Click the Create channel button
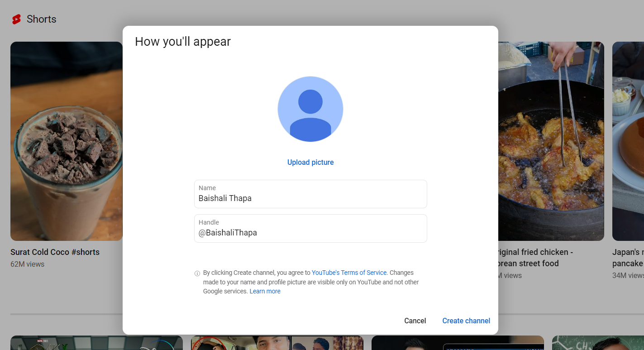Image resolution: width=644 pixels, height=350 pixels. (466, 321)
